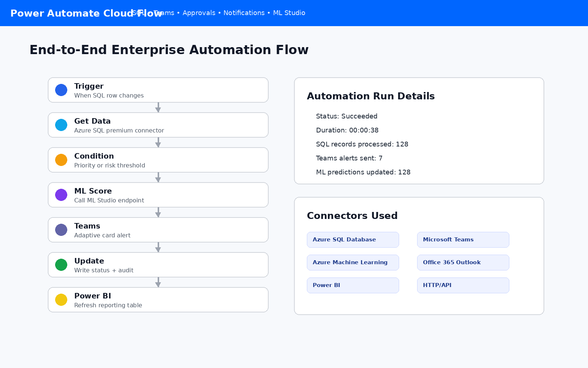Click 'ML predictions updated: 128' text

pyautogui.click(x=363, y=172)
